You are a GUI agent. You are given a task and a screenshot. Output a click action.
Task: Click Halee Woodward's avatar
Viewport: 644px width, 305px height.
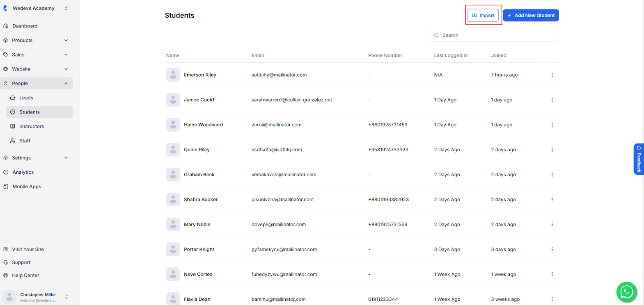(x=173, y=125)
